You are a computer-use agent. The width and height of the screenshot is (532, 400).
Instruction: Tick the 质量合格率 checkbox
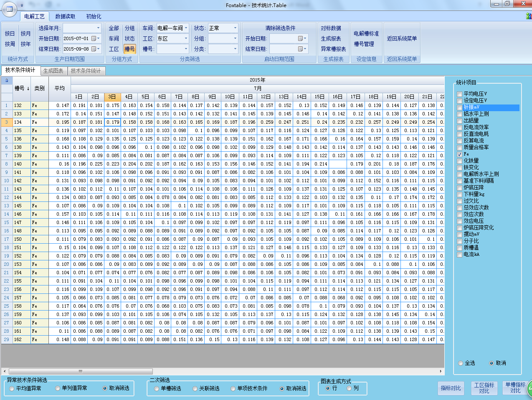pos(460,148)
